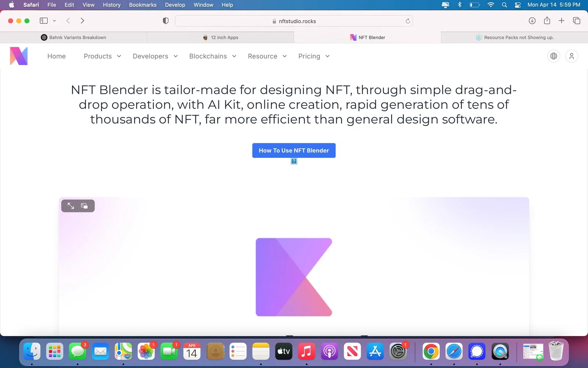Click the NFT Studio logo in the site header
The width and height of the screenshot is (588, 368).
coord(19,56)
